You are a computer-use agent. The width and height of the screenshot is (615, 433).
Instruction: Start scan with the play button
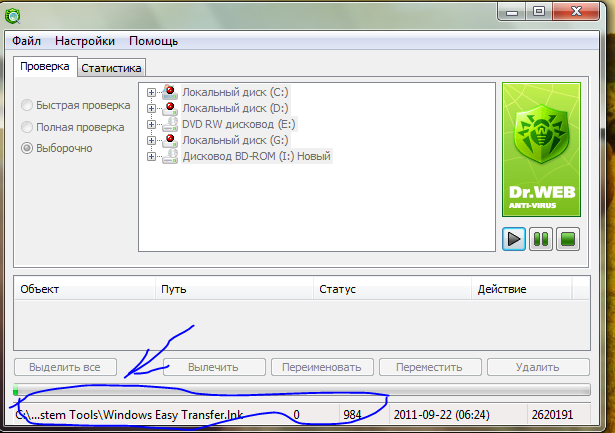point(513,239)
